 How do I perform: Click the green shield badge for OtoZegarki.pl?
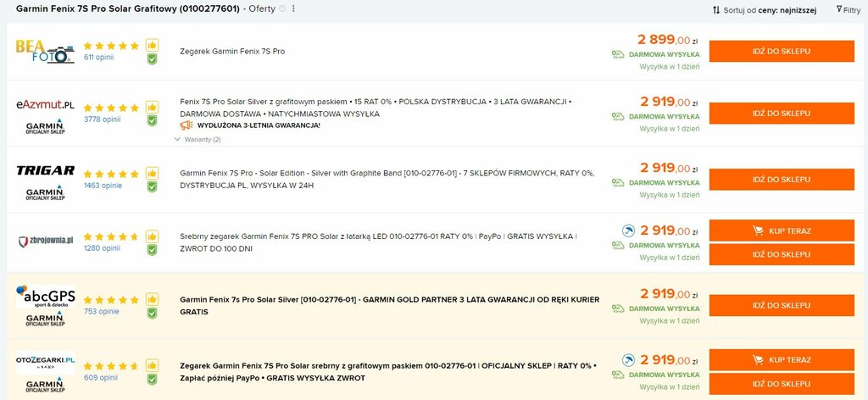(152, 379)
